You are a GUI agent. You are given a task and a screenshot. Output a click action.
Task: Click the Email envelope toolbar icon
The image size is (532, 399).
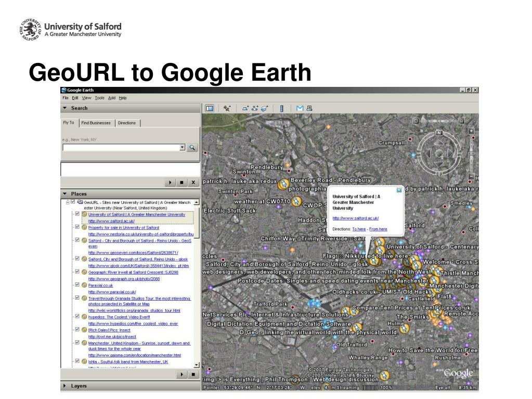[300, 109]
